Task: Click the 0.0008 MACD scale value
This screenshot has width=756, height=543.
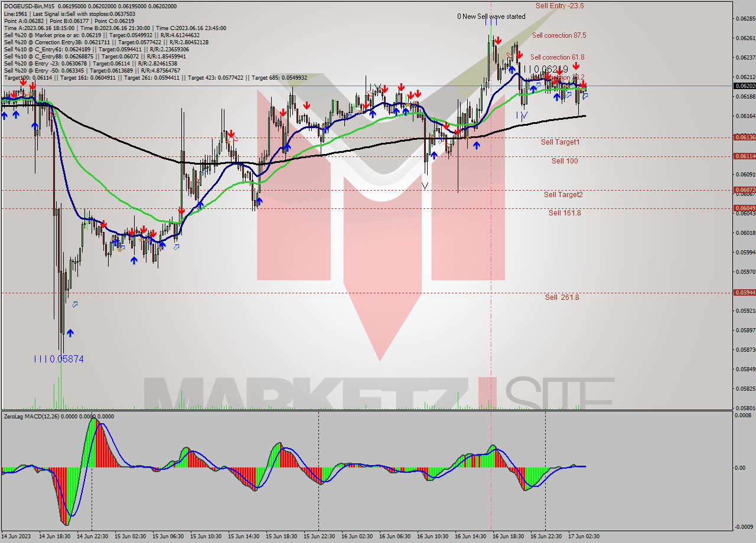Action: [x=742, y=416]
